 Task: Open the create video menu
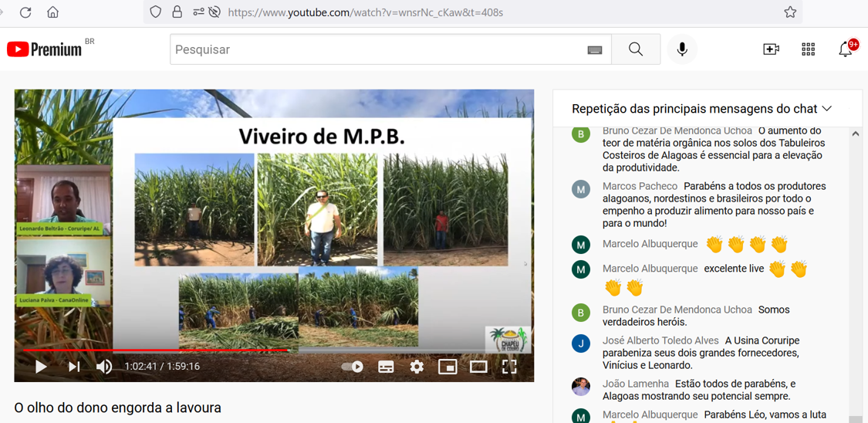click(x=771, y=49)
